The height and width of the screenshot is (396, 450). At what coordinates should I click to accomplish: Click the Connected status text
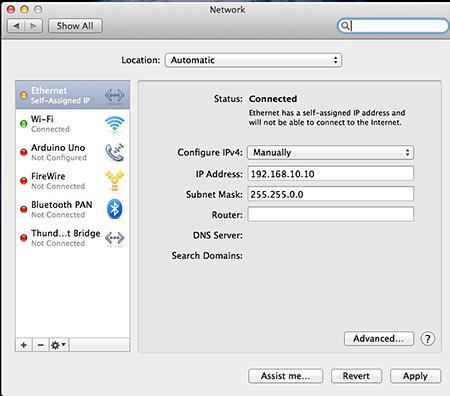273,99
